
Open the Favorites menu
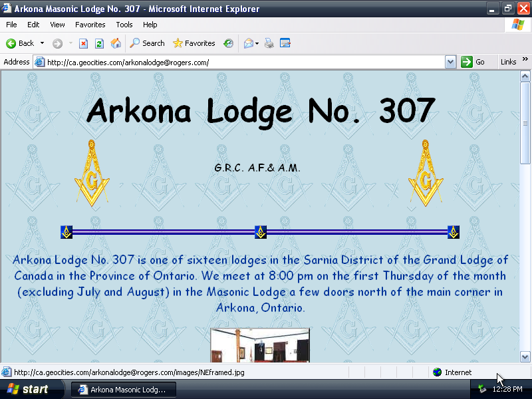(90, 25)
